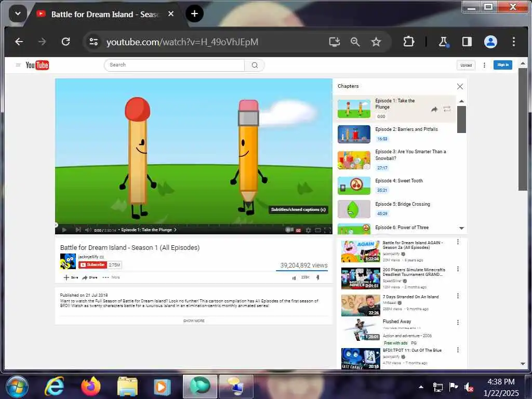Open YouTube header three-dot settings menu
Viewport: 532px width, 399px height.
pos(484,65)
